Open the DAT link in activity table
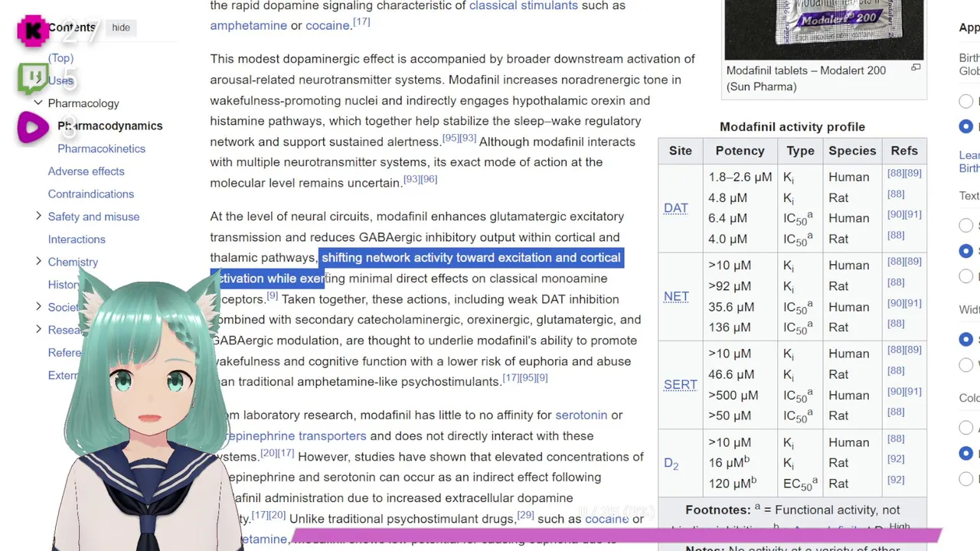980x551 pixels. tap(675, 207)
